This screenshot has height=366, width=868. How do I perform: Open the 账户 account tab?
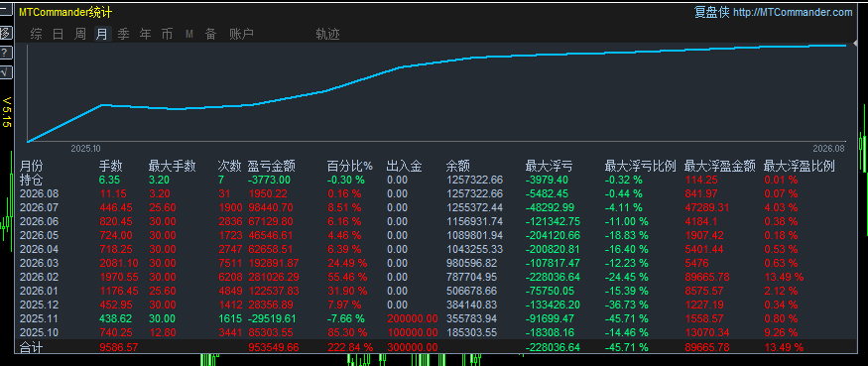242,35
